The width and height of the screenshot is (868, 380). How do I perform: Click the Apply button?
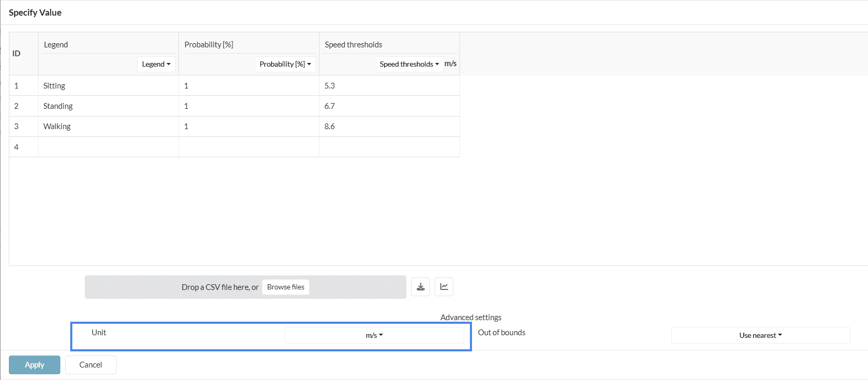pyautogui.click(x=34, y=365)
